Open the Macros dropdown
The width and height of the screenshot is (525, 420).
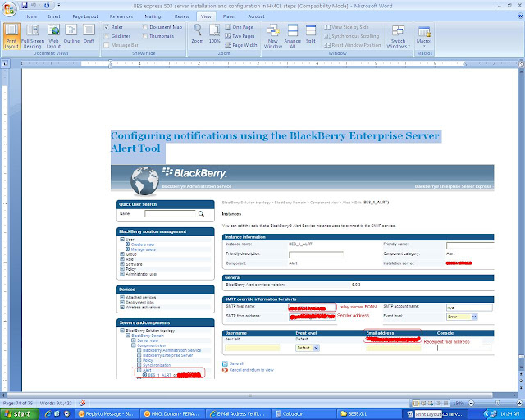click(x=424, y=37)
